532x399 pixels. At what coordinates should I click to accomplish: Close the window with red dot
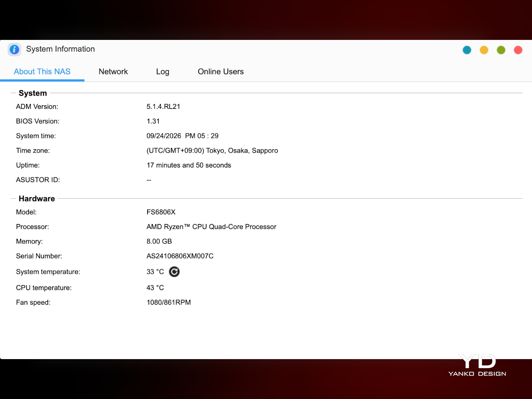pos(518,50)
